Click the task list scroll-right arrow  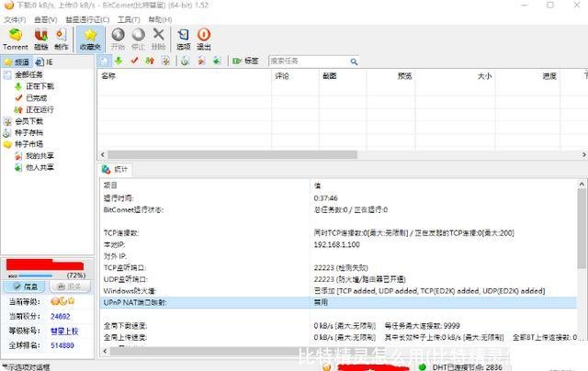click(x=584, y=155)
